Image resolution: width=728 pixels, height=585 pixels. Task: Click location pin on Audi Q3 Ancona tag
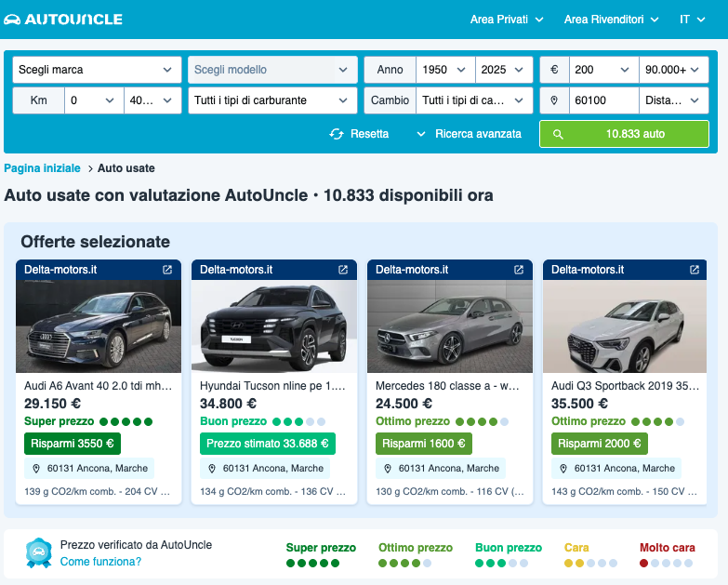563,469
